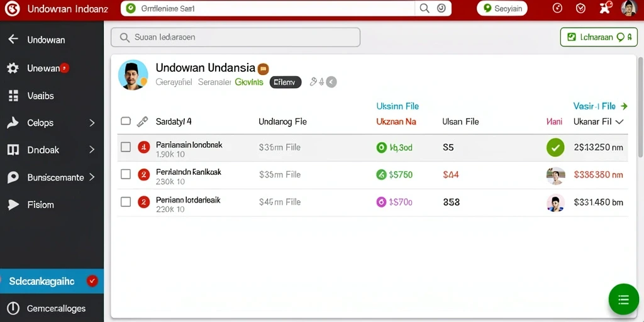Click the green checkmark status in first row

(x=555, y=147)
